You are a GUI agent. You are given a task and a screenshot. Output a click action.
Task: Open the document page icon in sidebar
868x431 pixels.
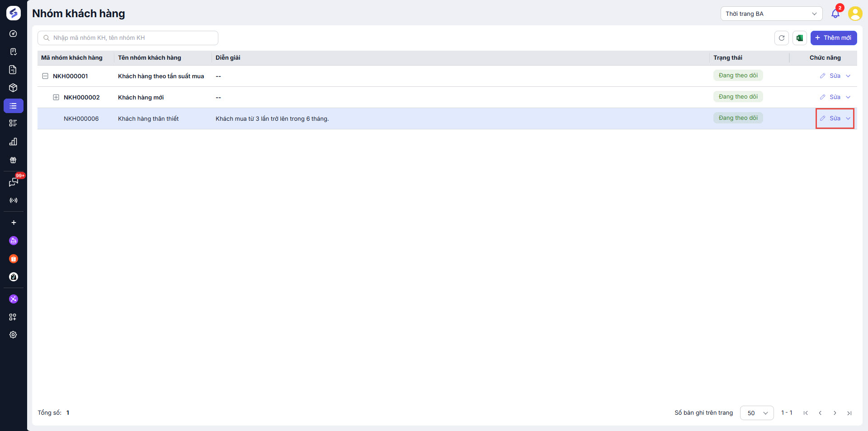tap(13, 70)
